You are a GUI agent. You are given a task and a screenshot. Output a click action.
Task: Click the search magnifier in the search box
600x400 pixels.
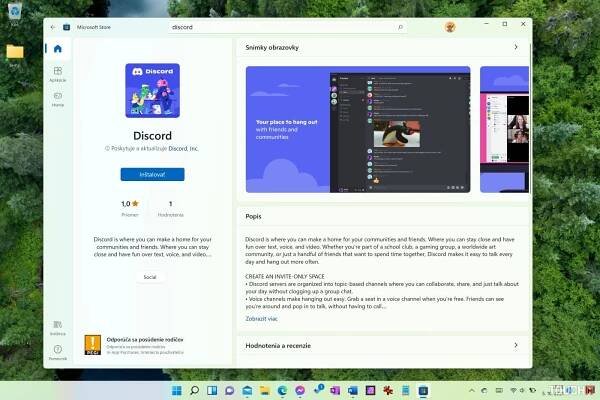(400, 27)
